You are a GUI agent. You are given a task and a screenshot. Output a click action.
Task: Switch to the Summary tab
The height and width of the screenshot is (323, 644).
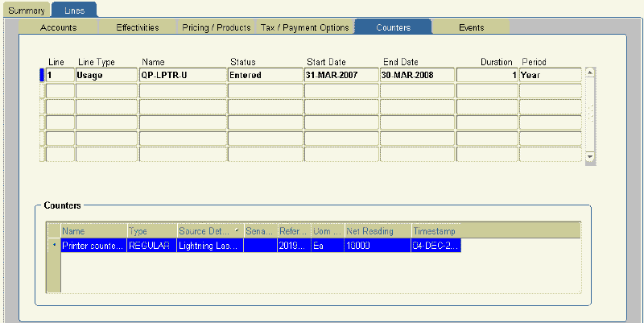pos(27,10)
